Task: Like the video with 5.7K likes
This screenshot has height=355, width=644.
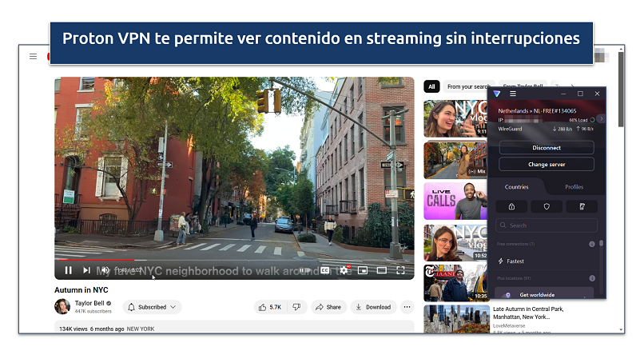Action: pyautogui.click(x=269, y=307)
